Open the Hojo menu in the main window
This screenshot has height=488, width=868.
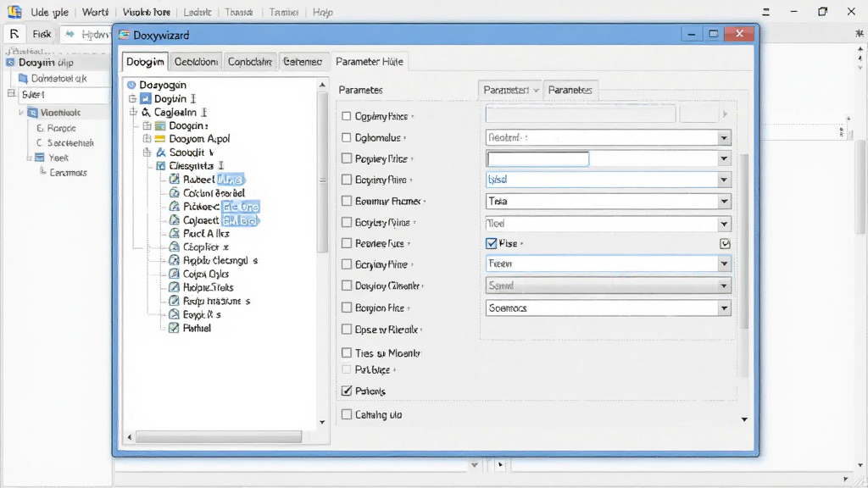pos(323,12)
